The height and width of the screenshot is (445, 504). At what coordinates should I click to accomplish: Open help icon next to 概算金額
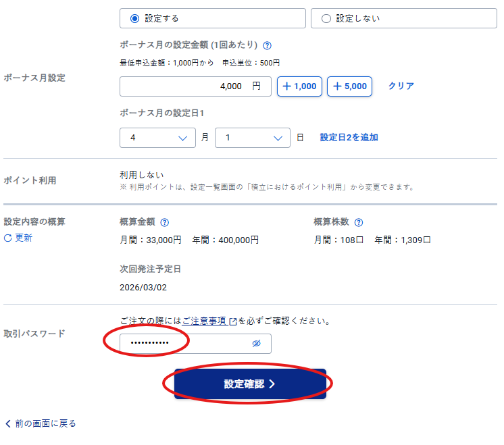[165, 222]
